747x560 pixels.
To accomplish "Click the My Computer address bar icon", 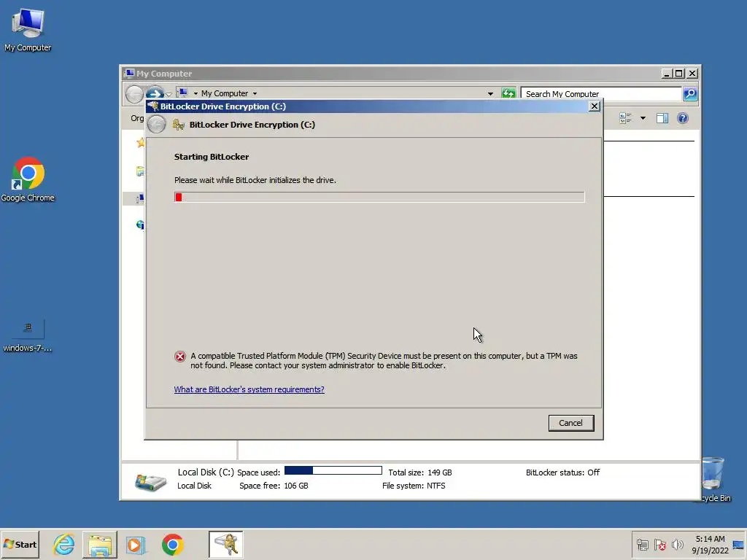I will tap(182, 93).
